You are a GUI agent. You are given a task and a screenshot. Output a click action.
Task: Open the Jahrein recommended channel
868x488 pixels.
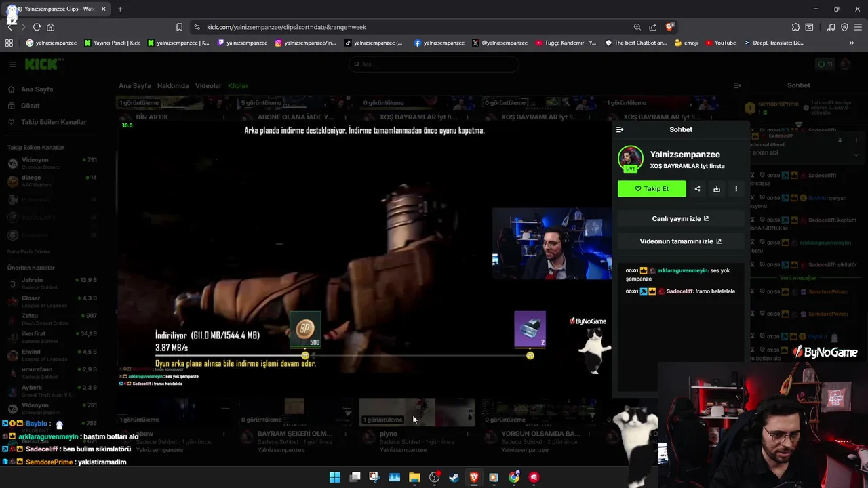[x=52, y=283]
